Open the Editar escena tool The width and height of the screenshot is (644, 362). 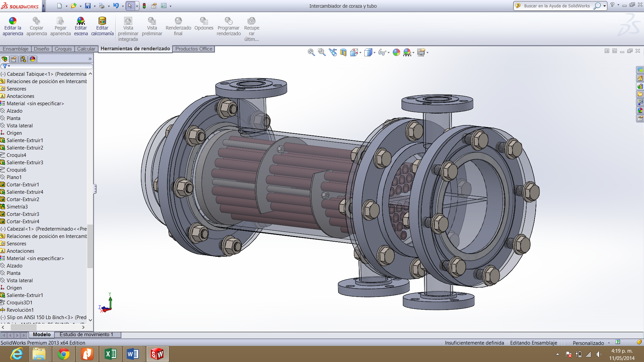[x=81, y=21]
